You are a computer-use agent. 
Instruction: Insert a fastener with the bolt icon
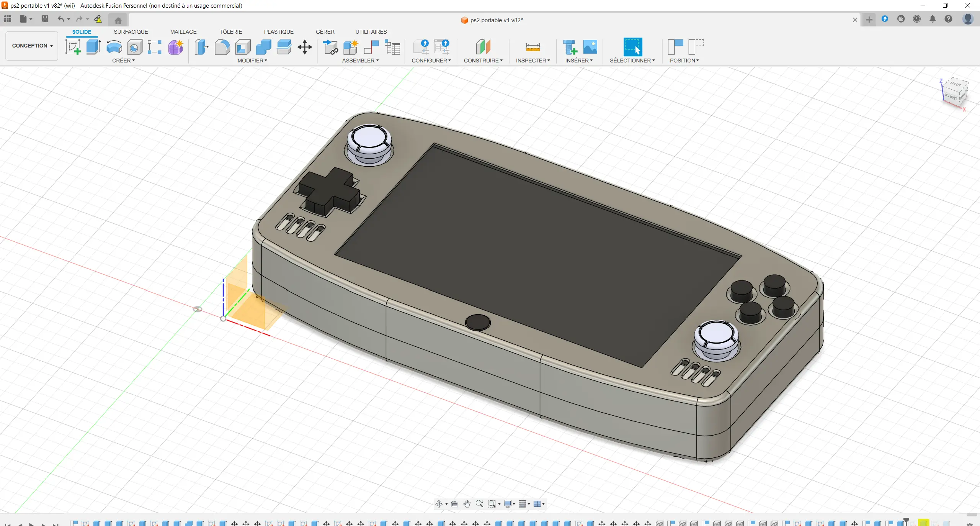[570, 48]
